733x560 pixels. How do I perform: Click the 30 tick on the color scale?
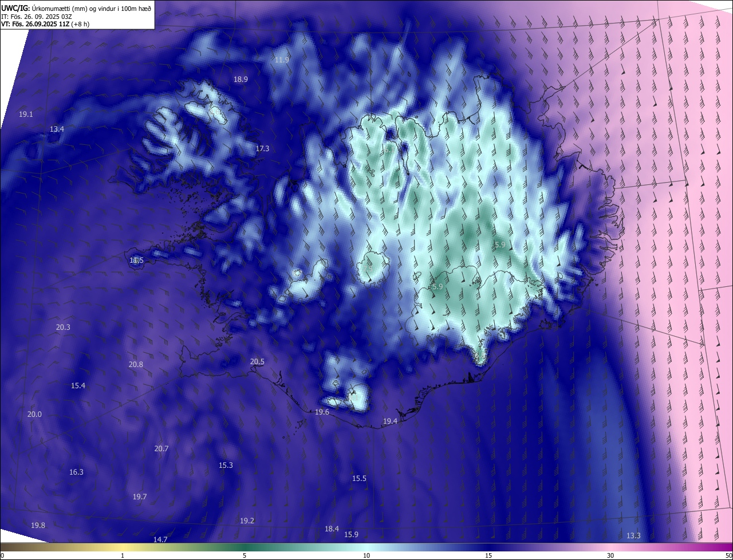tap(610, 555)
